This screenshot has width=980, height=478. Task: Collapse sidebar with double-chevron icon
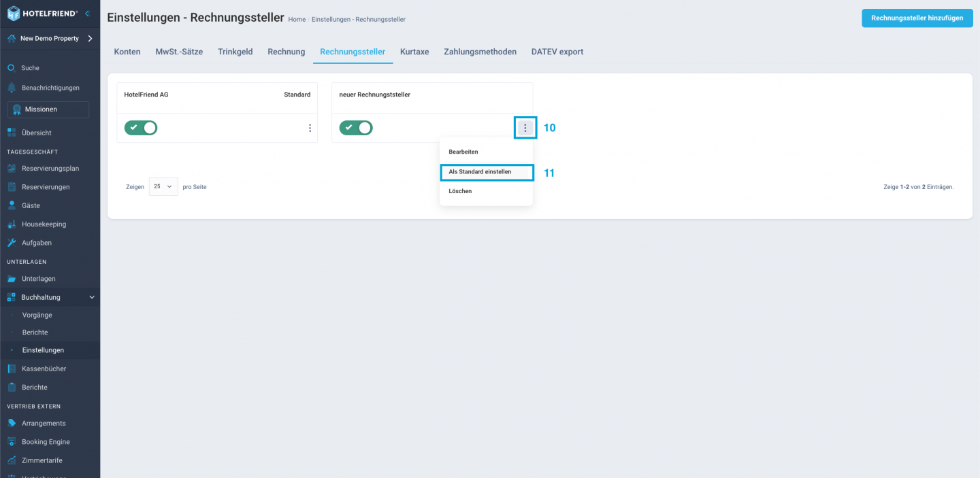(88, 13)
